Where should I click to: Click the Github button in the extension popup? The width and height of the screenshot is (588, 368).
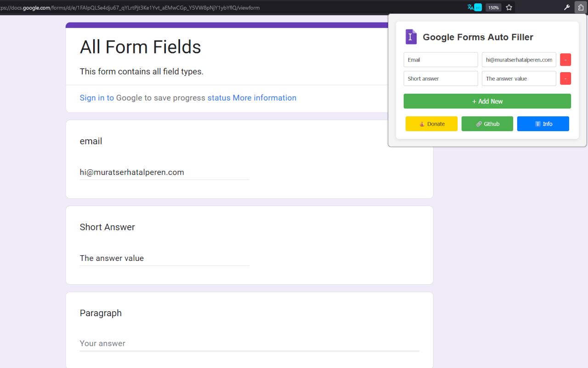(487, 124)
